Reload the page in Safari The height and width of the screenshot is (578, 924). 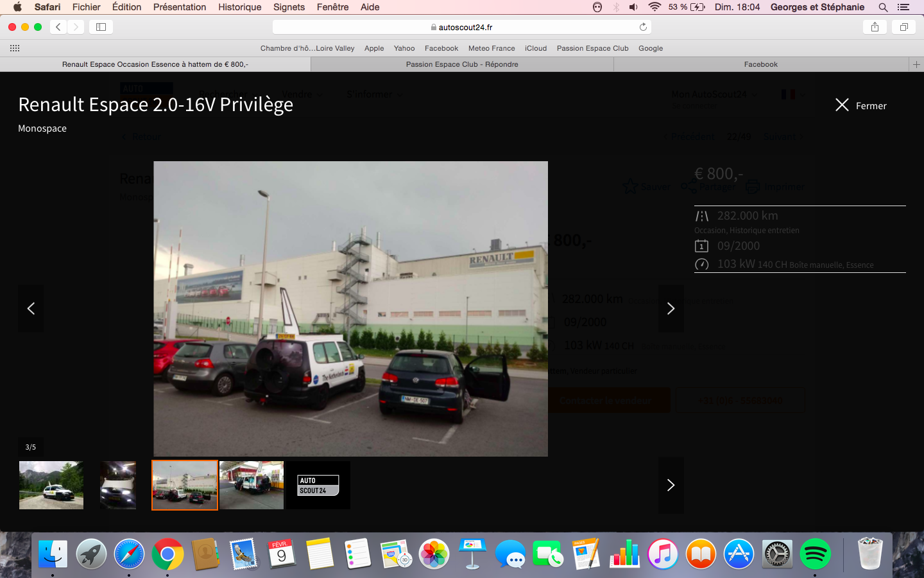(643, 27)
